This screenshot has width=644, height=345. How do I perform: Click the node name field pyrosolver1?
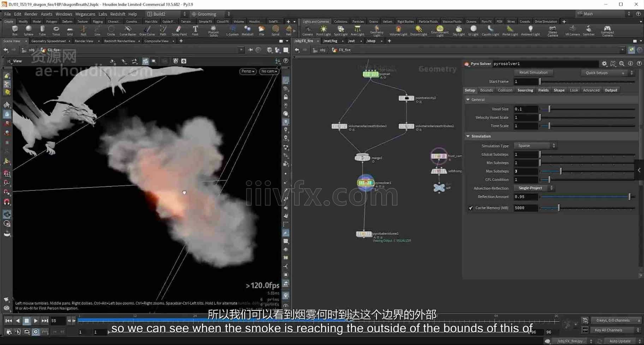[x=545, y=64]
